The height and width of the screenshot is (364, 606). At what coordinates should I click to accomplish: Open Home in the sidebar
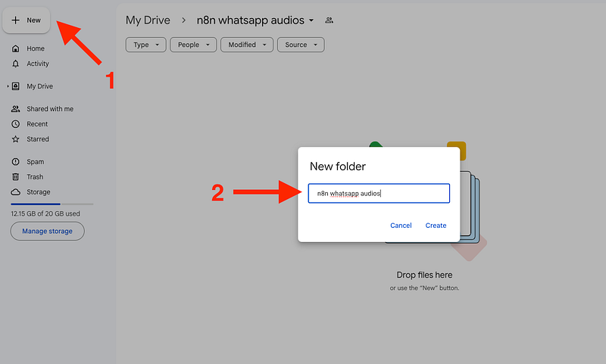[35, 48]
